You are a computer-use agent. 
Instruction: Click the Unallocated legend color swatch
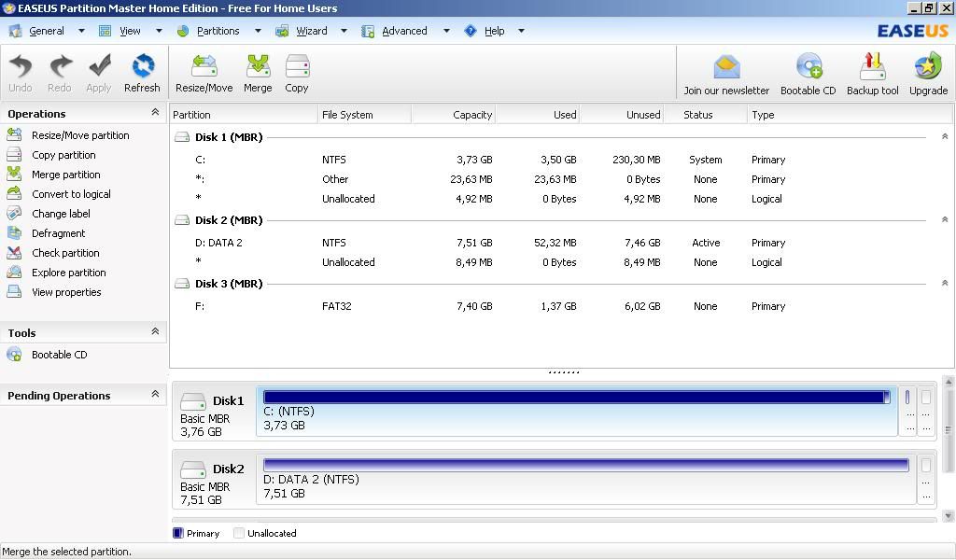click(239, 533)
